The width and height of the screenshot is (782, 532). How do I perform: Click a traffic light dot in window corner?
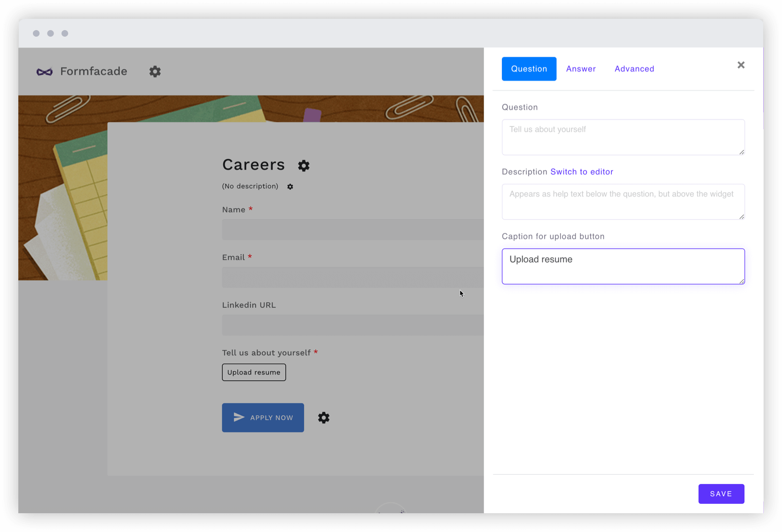[x=36, y=33]
